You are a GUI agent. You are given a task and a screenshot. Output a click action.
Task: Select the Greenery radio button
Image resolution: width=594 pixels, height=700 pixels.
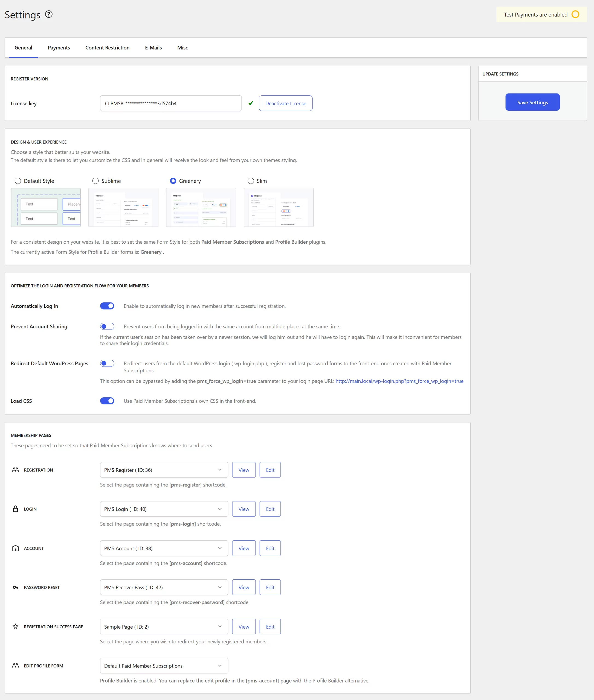click(173, 181)
